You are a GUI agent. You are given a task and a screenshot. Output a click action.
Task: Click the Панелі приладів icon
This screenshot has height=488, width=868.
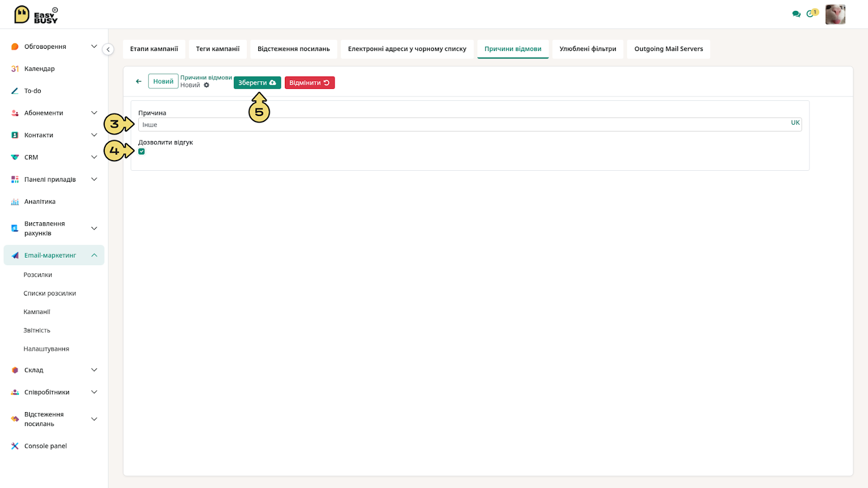pyautogui.click(x=15, y=179)
